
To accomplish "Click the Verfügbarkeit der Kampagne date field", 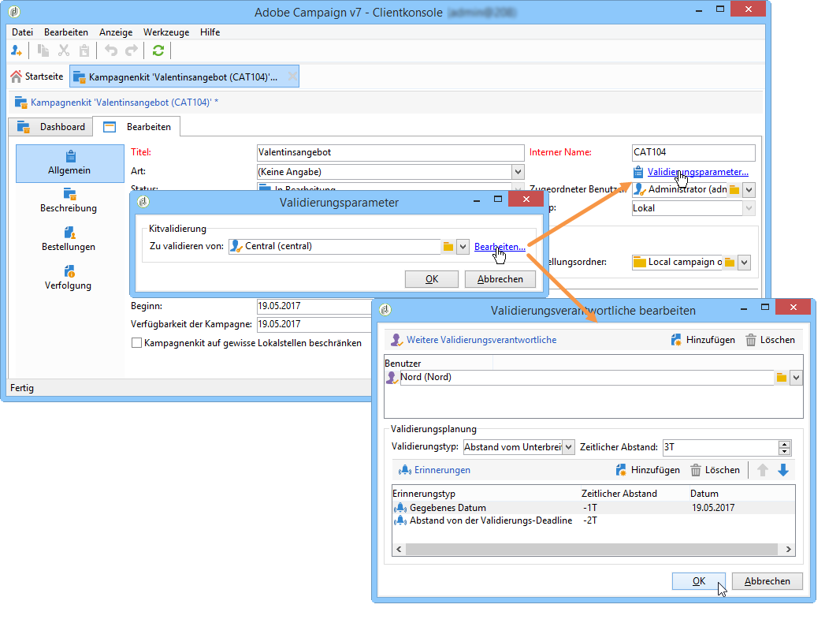I will click(314, 324).
